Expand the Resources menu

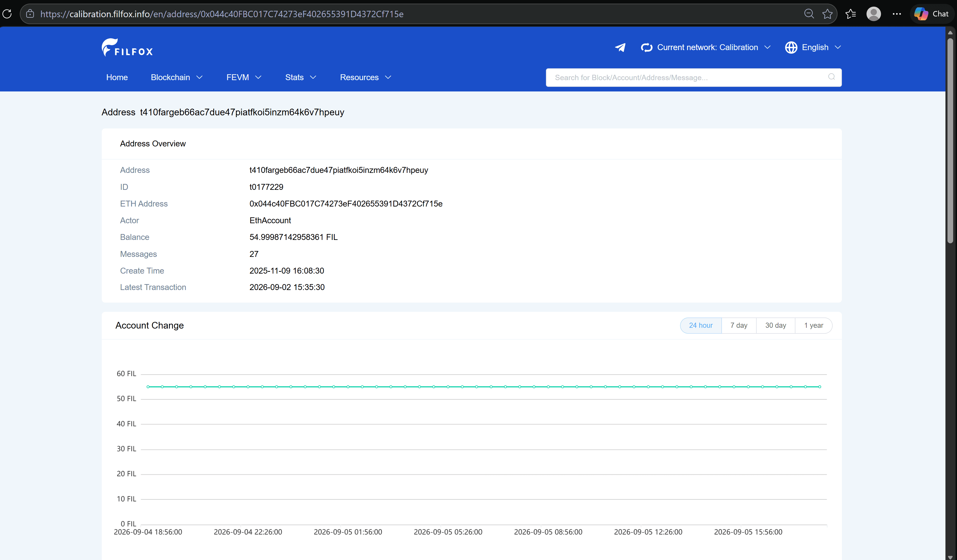click(x=366, y=78)
